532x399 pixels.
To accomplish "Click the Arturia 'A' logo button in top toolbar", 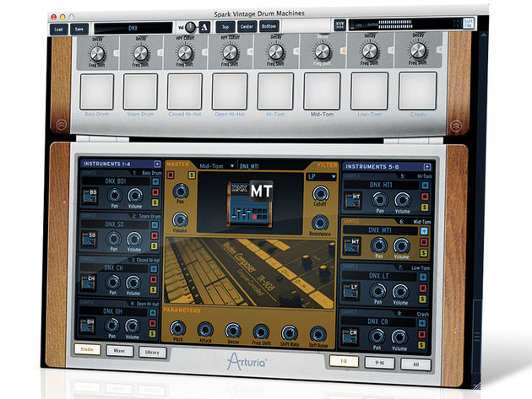I will pos(204,26).
